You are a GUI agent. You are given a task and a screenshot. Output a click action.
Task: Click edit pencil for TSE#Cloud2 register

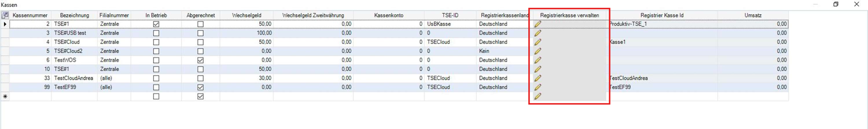[537, 51]
